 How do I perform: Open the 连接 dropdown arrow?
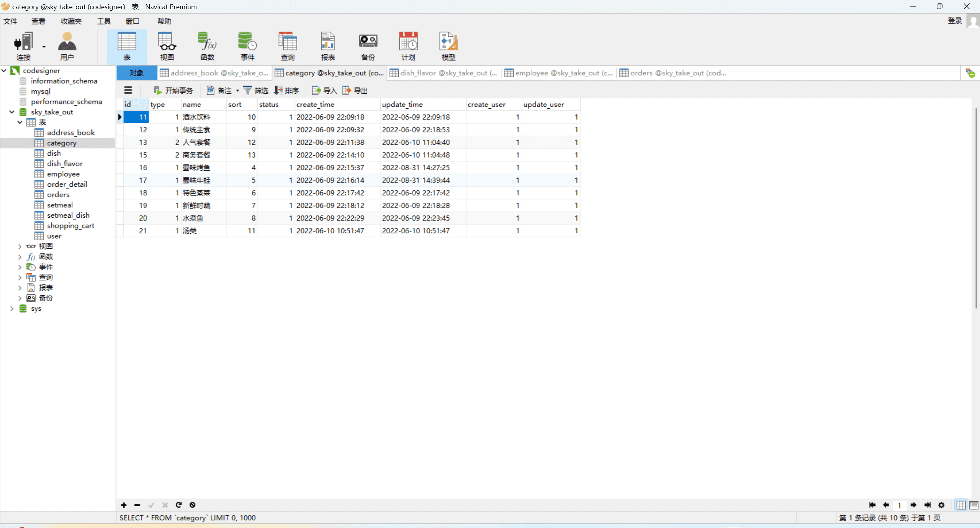point(44,47)
